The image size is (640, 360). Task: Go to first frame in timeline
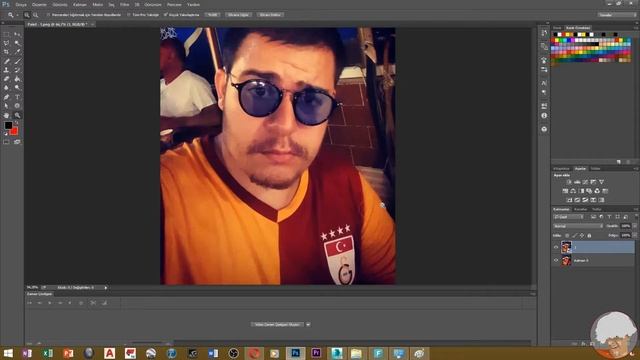(x=29, y=303)
